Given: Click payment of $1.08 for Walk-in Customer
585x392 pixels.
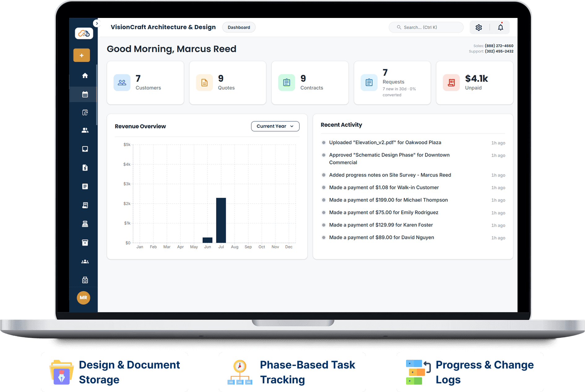Looking at the screenshot, I should (x=384, y=187).
